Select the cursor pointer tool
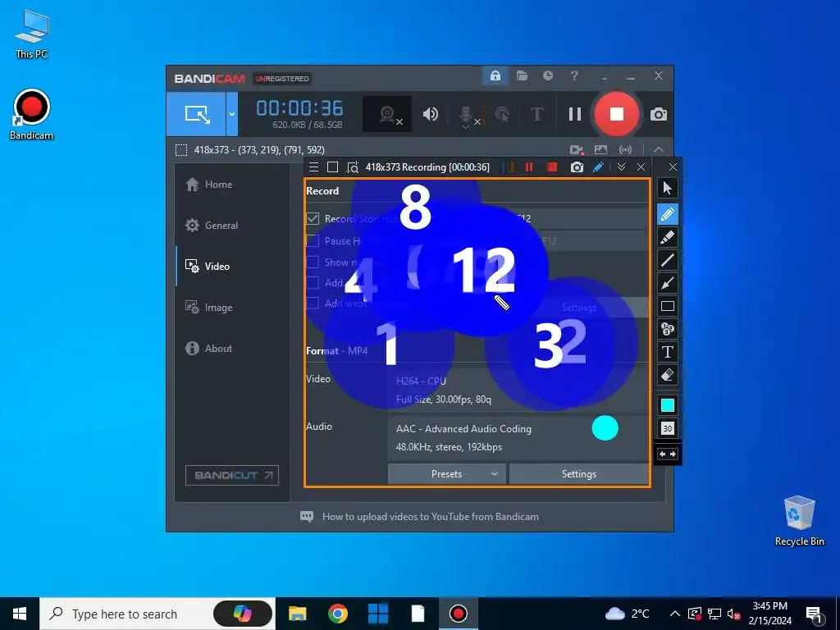Image resolution: width=840 pixels, height=630 pixels. tap(668, 188)
